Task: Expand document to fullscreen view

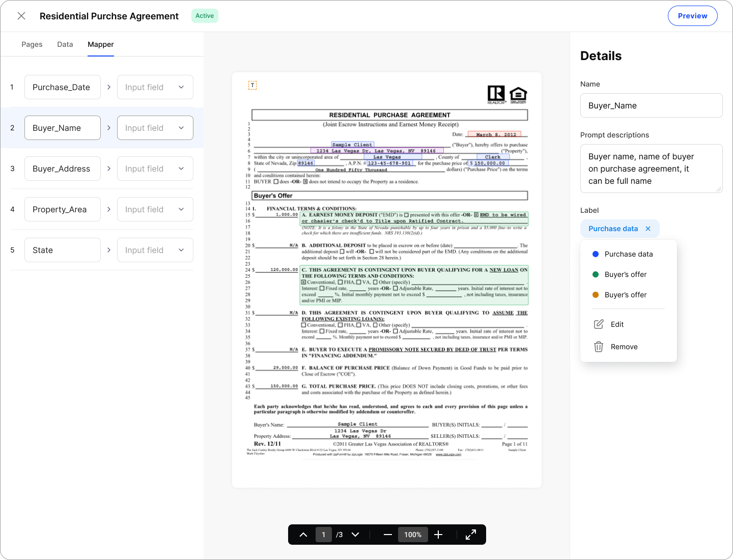Action: point(471,535)
